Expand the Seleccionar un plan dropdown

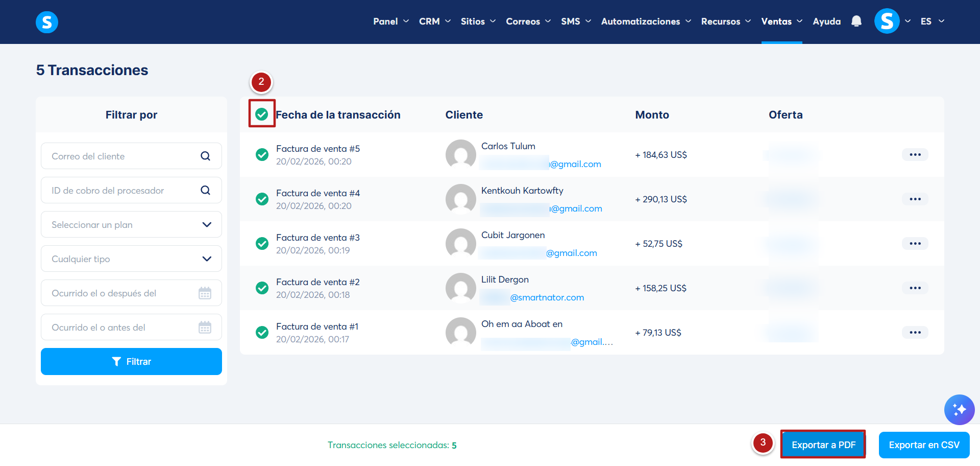point(131,224)
